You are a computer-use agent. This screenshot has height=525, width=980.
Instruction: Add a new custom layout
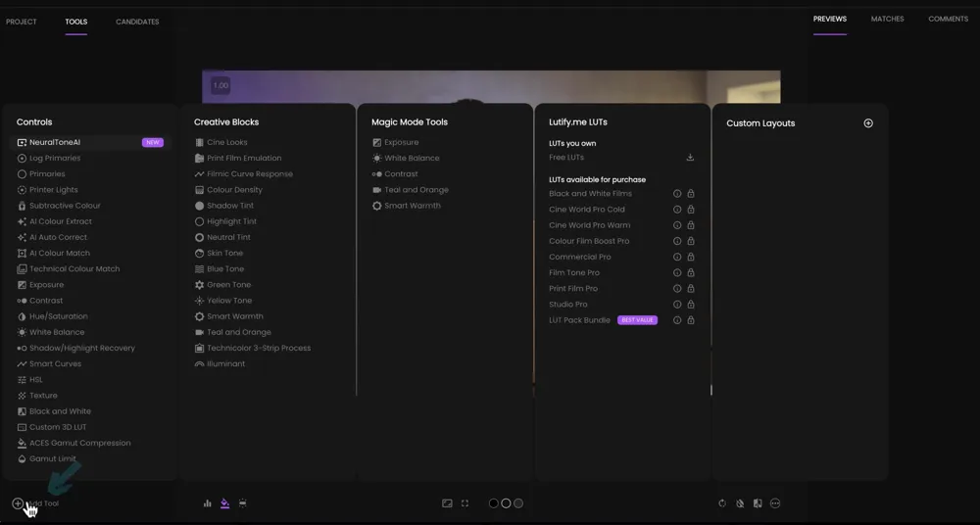click(867, 123)
